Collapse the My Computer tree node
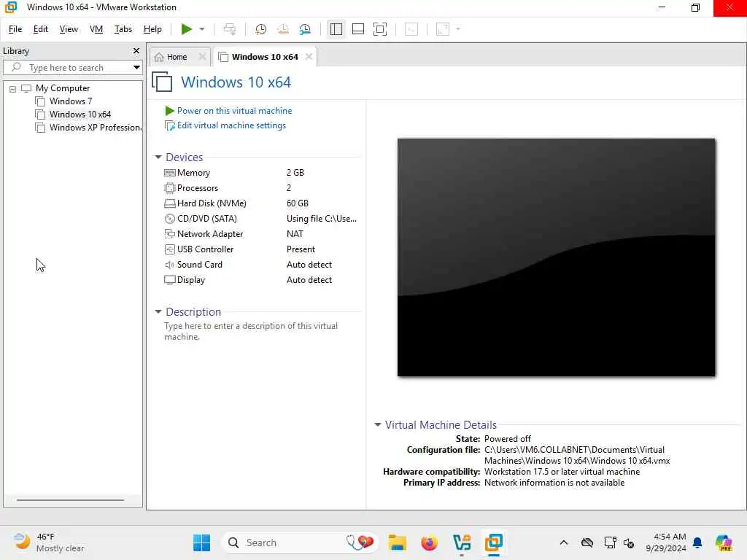Viewport: 747px width, 560px height. [13, 88]
